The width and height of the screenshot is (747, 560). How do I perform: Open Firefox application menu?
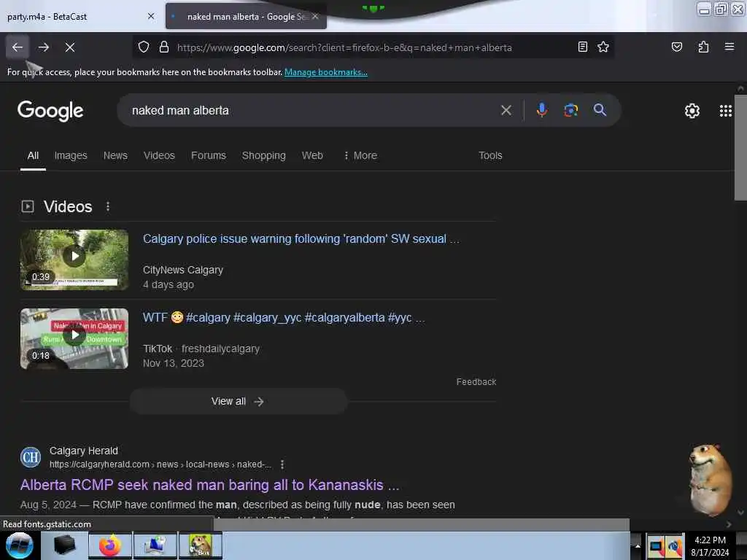729,47
